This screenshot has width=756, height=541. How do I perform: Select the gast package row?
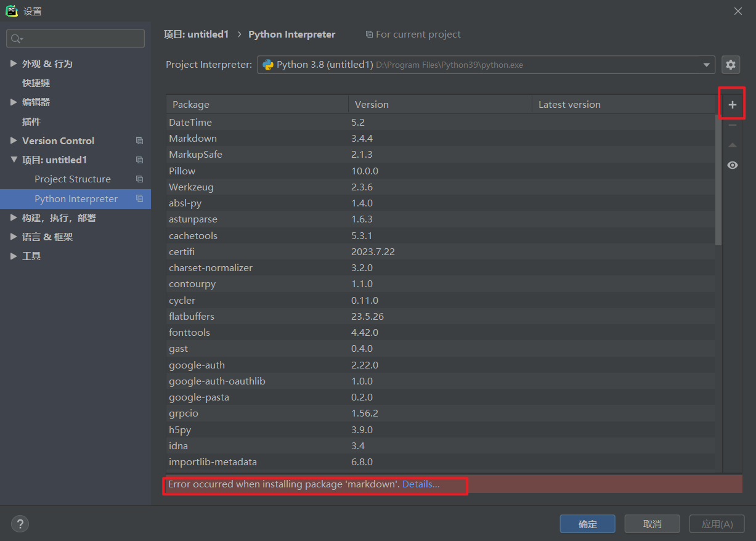click(x=441, y=348)
